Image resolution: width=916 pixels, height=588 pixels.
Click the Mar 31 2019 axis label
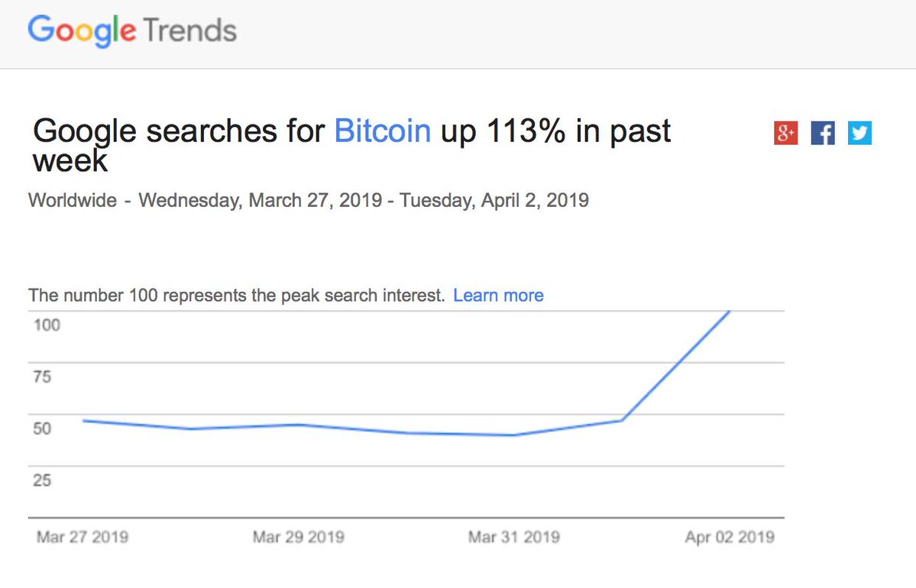pyautogui.click(x=514, y=537)
